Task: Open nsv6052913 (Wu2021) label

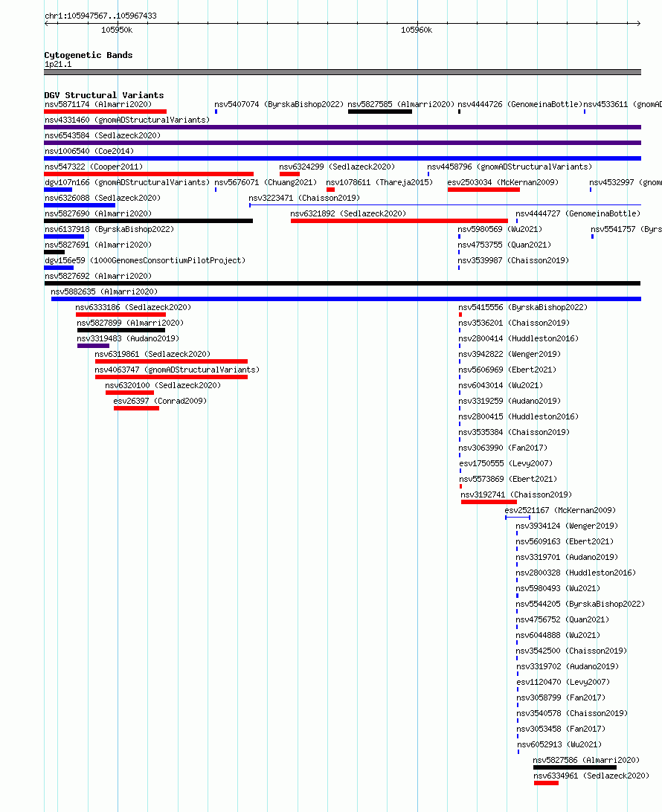Action: [x=559, y=744]
